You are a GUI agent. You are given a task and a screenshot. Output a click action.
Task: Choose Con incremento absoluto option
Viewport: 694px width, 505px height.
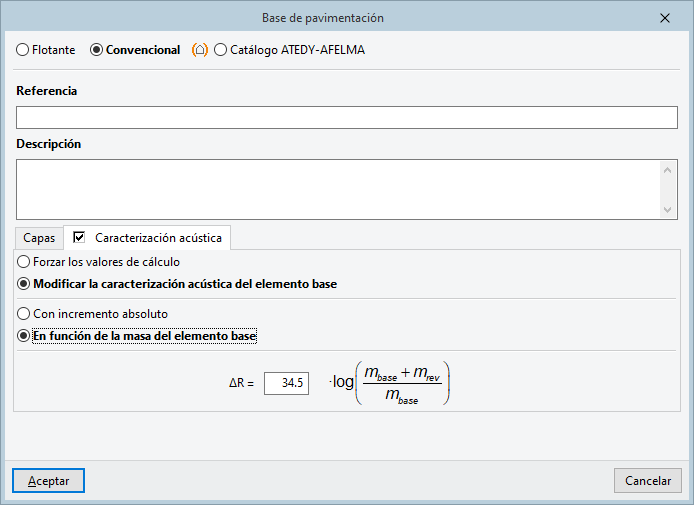pyautogui.click(x=23, y=313)
